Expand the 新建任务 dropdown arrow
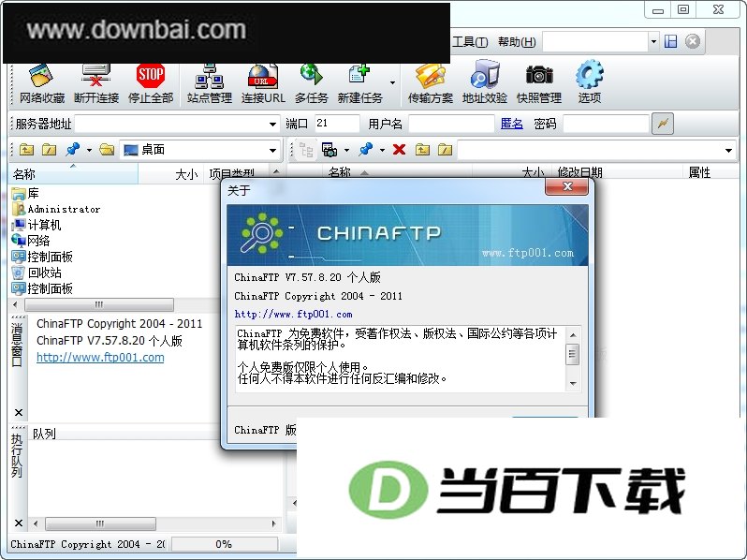 point(392,83)
